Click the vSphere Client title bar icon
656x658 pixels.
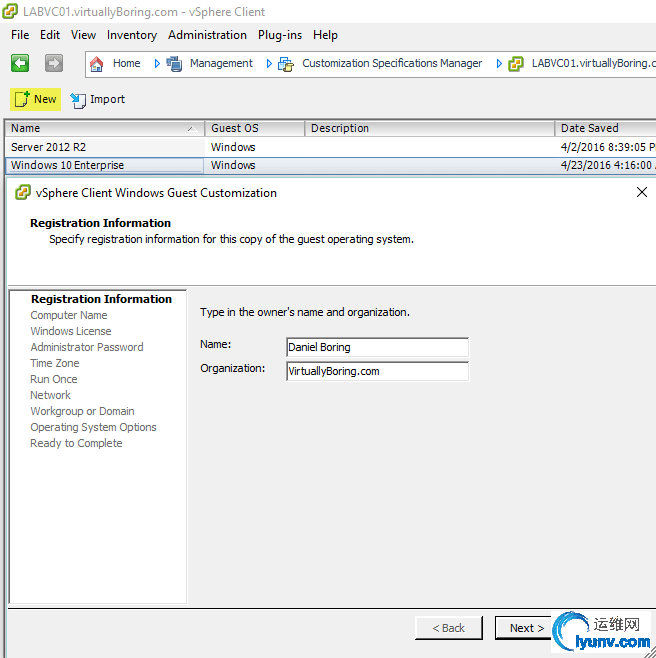pyautogui.click(x=10, y=11)
